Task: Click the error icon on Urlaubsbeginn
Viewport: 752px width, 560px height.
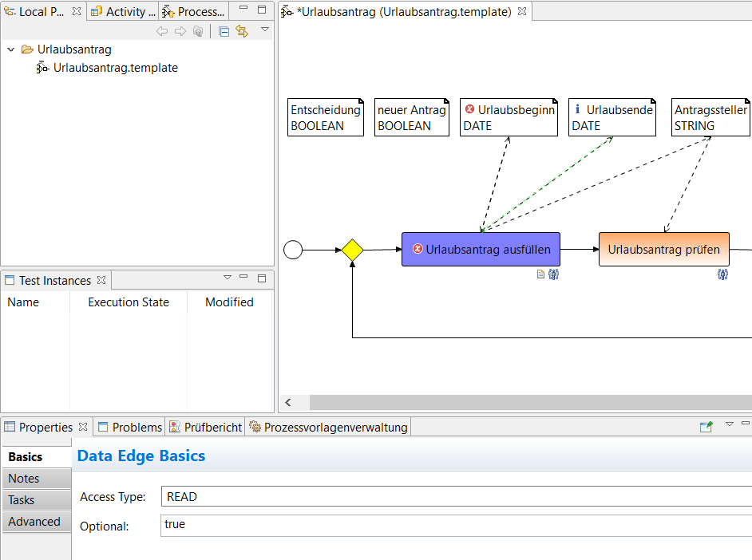Action: [x=470, y=109]
